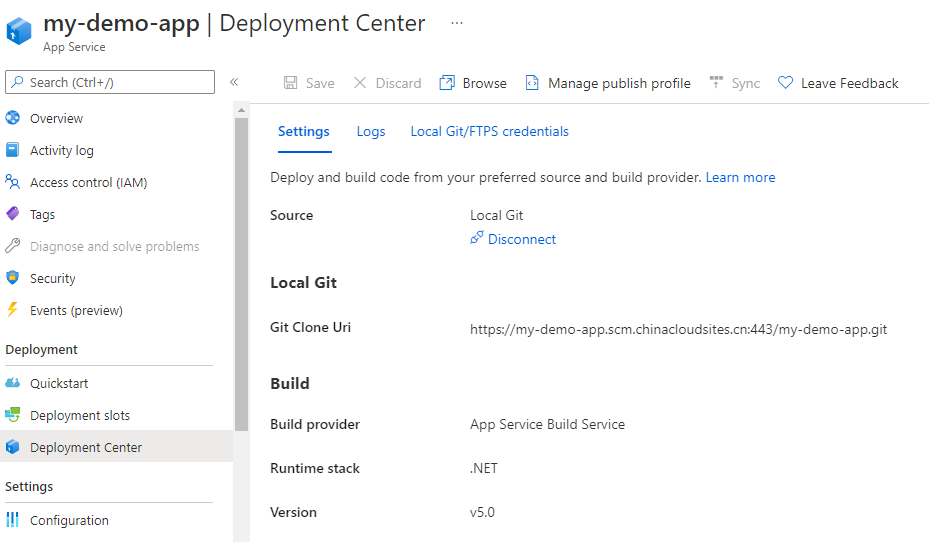Click the Events (preview) lightning icon
This screenshot has height=542, width=929.
[x=13, y=310]
